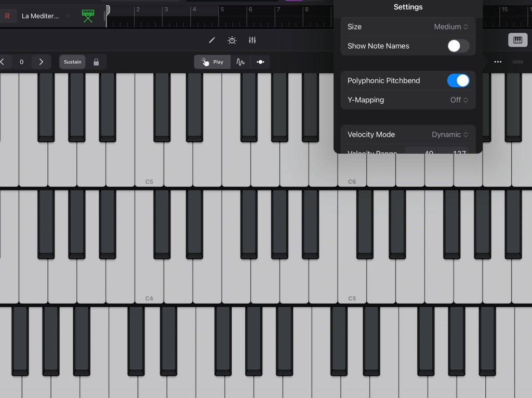Click the pencil edit tool icon
This screenshot has height=398, width=532.
(212, 40)
